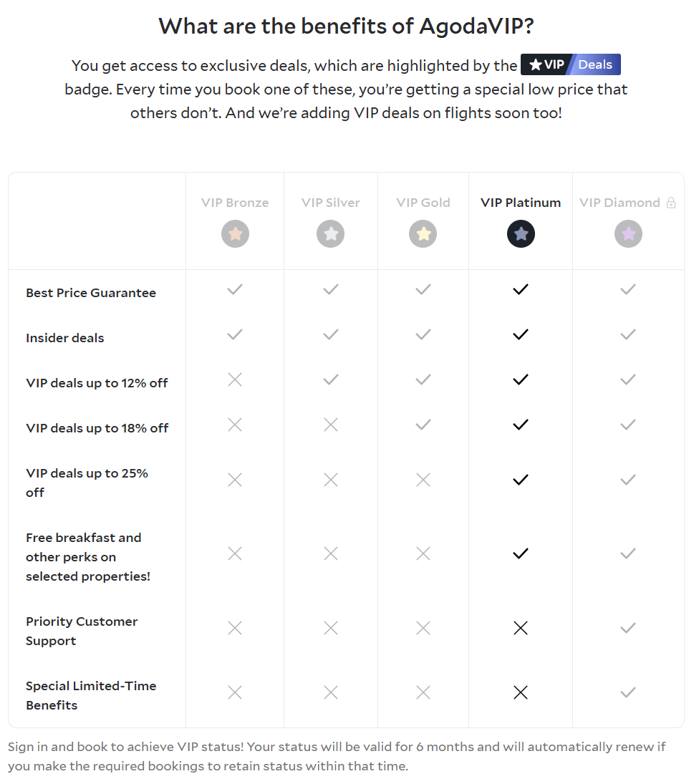Select the VIP Diamond column header
The width and height of the screenshot is (694, 784).
(x=620, y=203)
